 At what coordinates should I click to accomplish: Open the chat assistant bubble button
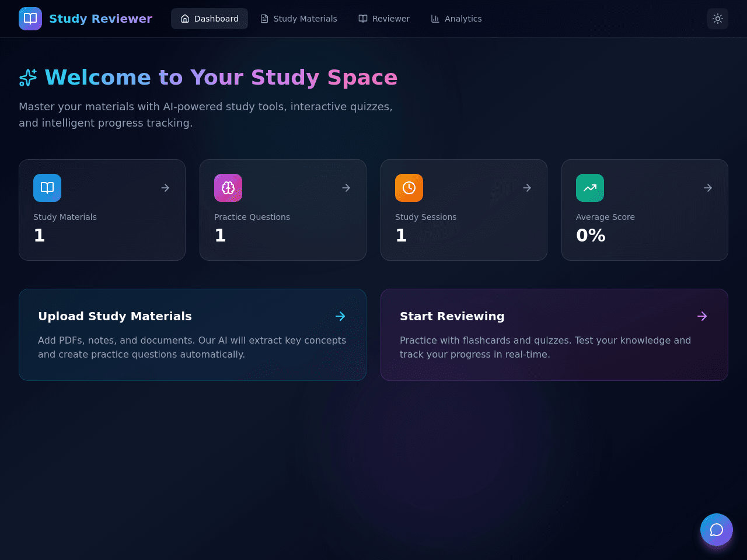click(x=717, y=530)
